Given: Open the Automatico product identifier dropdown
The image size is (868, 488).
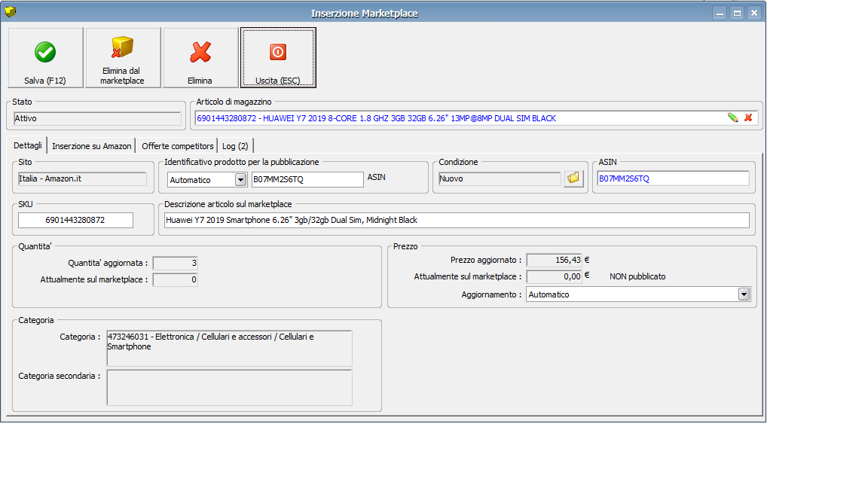Looking at the screenshot, I should (240, 180).
